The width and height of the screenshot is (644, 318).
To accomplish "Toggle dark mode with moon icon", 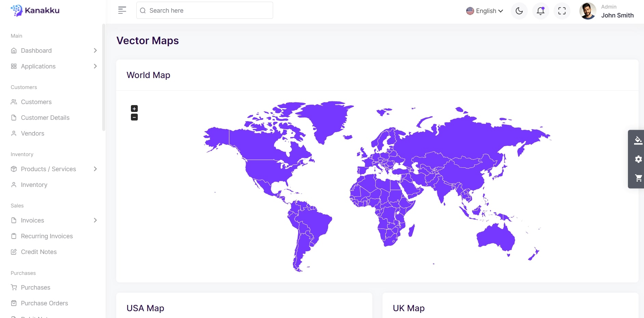I will click(519, 11).
